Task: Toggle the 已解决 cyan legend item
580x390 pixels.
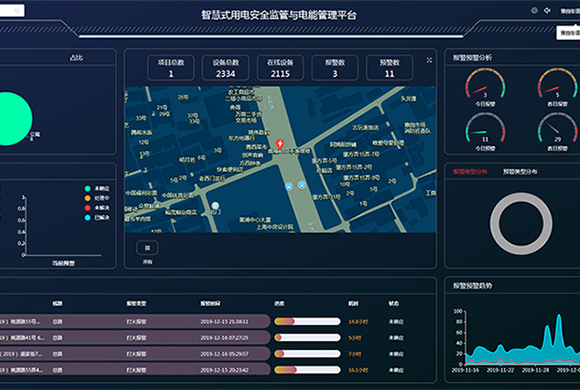Action: click(97, 217)
